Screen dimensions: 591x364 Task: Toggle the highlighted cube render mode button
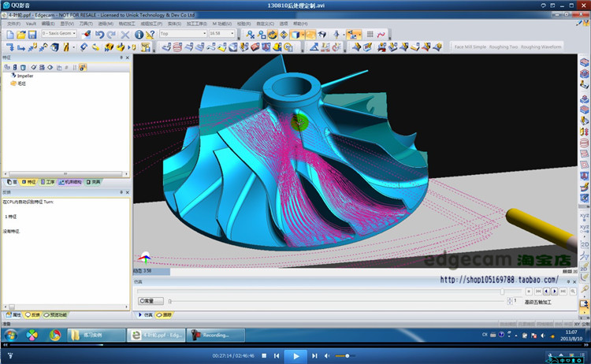click(295, 35)
